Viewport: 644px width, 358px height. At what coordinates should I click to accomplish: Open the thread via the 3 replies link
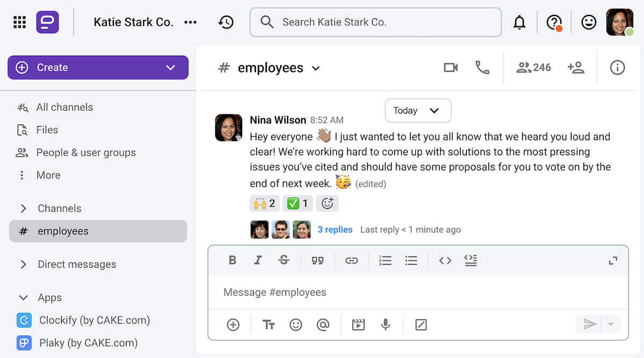(x=335, y=229)
